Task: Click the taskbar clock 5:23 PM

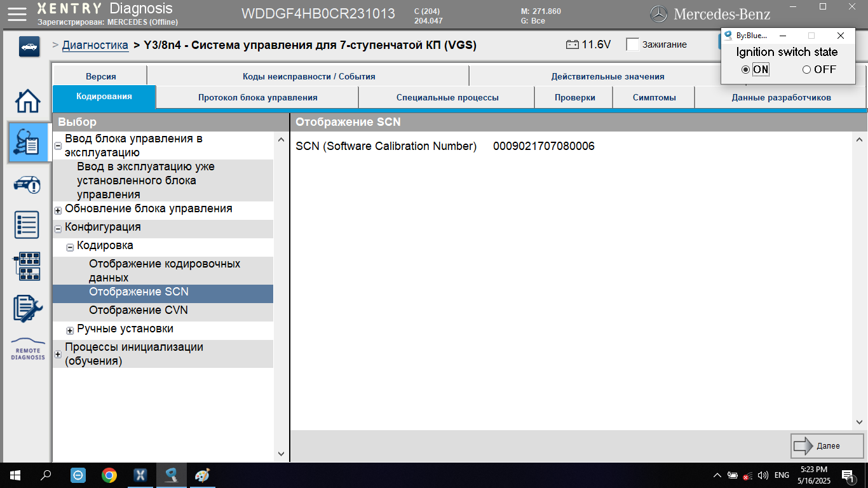Action: tap(814, 475)
